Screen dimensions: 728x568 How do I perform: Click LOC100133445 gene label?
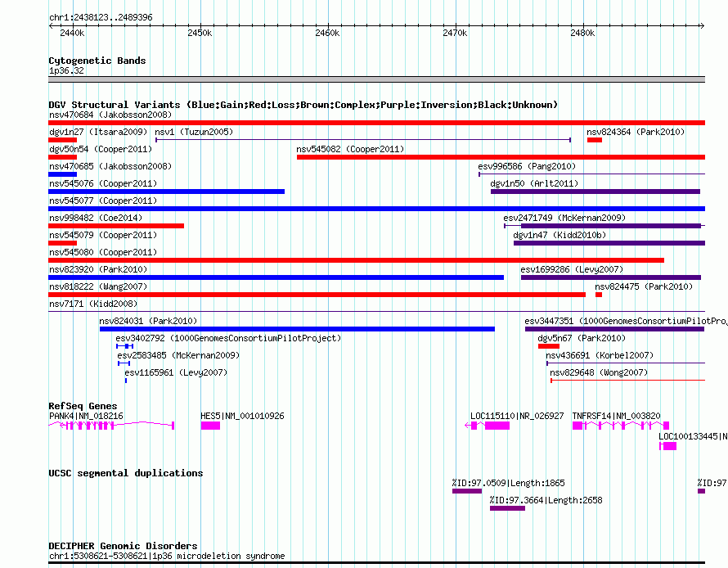[693, 436]
